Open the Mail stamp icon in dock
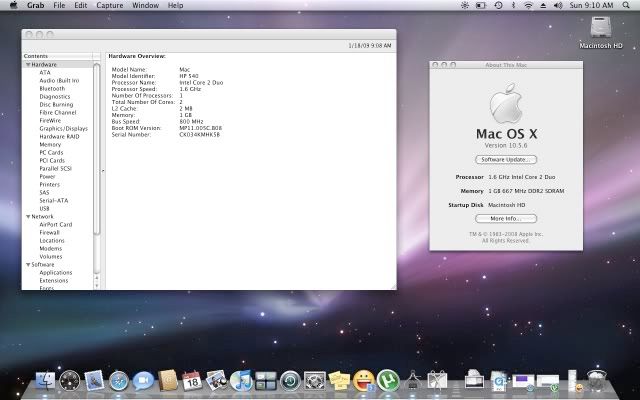This screenshot has height=400, width=640. point(94,380)
